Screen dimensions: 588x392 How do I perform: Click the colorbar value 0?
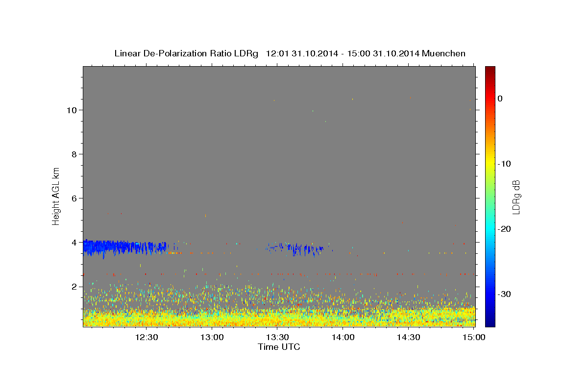tap(500, 98)
